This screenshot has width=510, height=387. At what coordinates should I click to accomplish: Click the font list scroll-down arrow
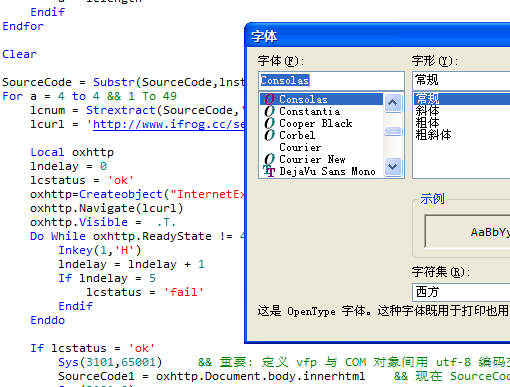393,167
